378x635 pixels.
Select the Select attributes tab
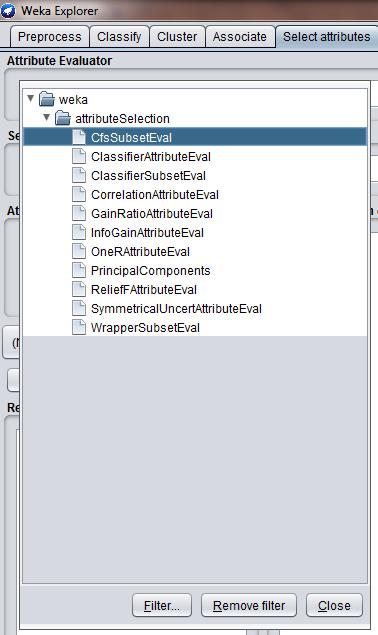(x=327, y=37)
